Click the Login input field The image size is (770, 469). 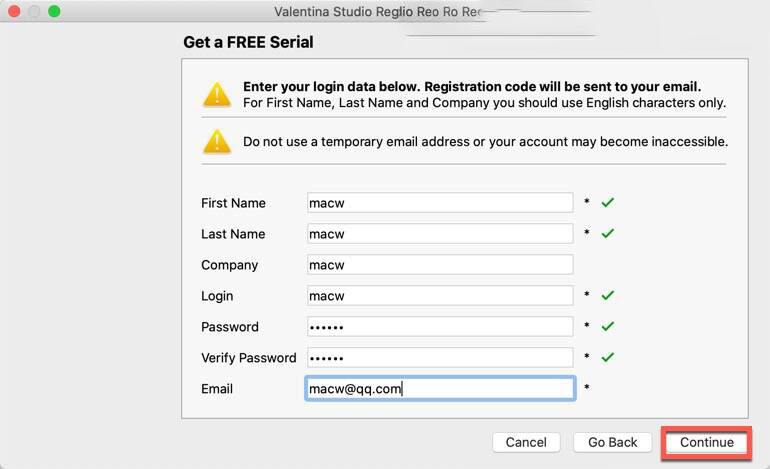coord(440,296)
